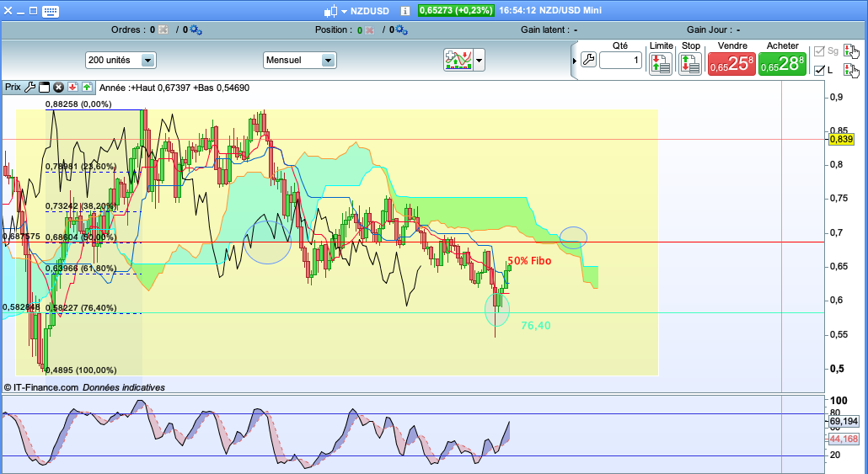Expand the indicator dropdown arrow
Image resolution: width=868 pixels, height=474 pixels.
pos(480,61)
